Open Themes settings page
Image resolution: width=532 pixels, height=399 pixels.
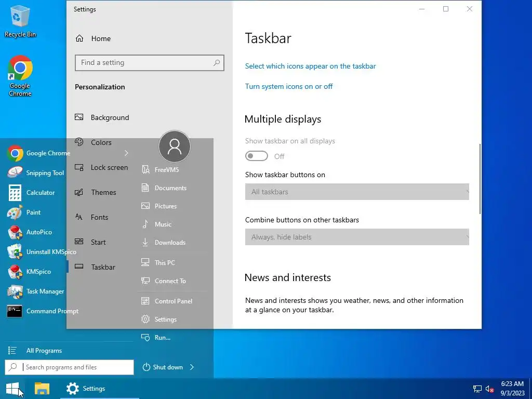(96, 192)
